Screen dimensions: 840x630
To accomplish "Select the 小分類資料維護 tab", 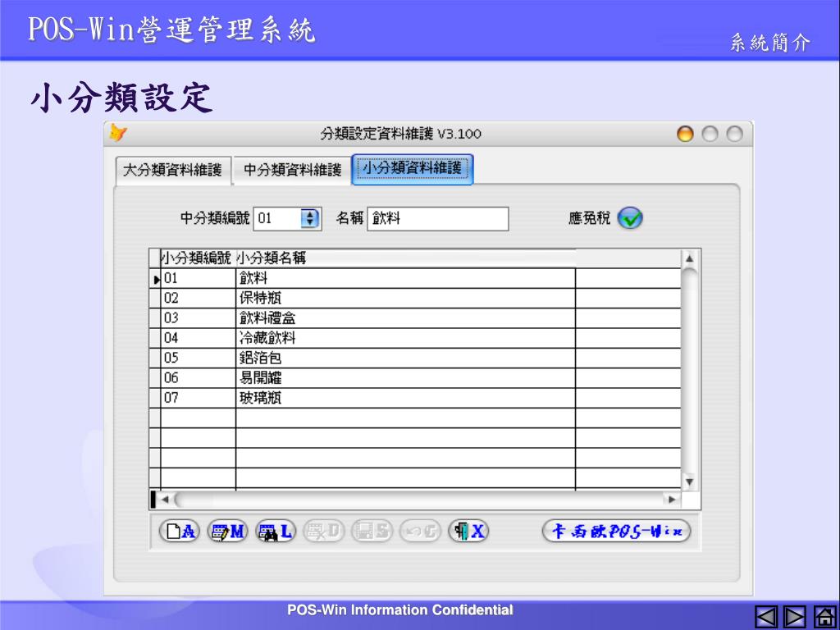I will (x=413, y=169).
